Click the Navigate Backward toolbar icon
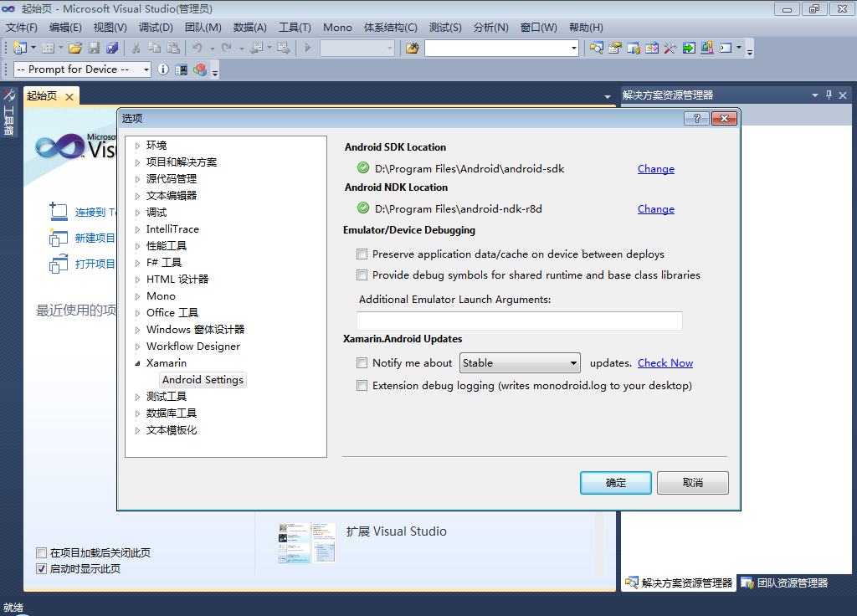857x616 pixels. click(x=256, y=48)
